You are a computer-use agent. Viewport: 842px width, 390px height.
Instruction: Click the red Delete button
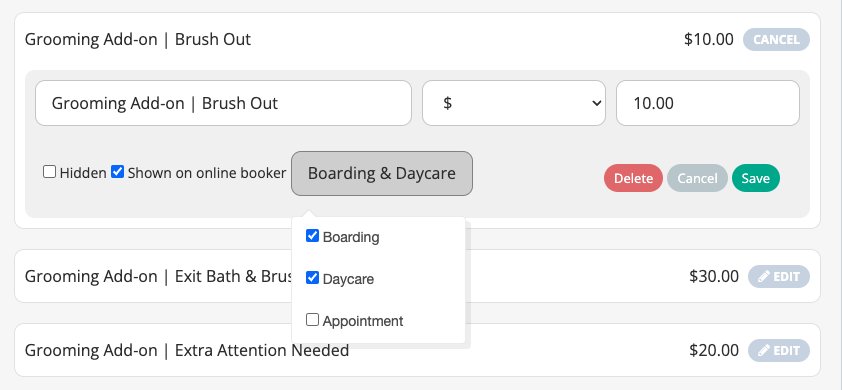tap(633, 178)
